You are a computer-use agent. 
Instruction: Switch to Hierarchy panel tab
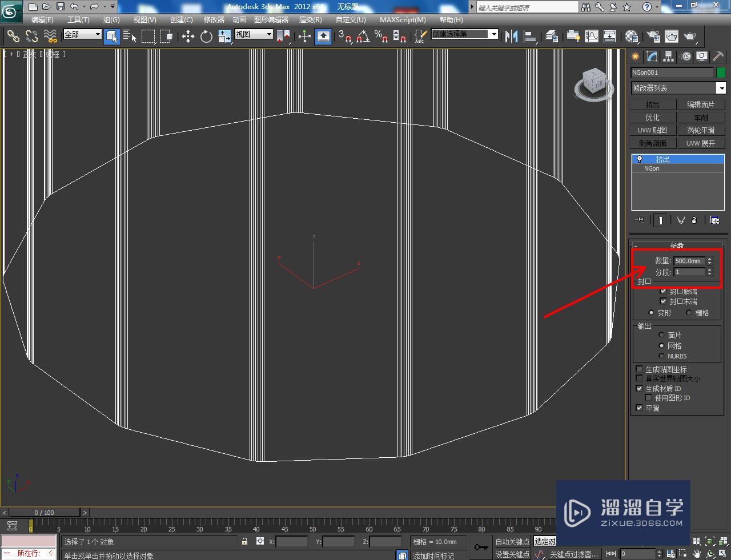[x=669, y=57]
